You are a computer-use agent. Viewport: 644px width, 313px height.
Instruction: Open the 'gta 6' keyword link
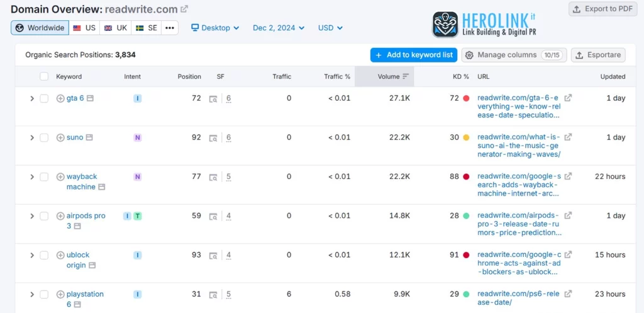[x=75, y=98]
